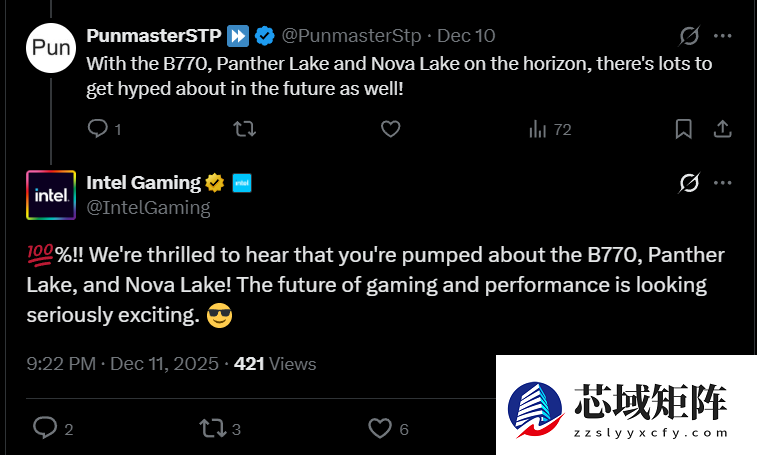Open Grok icon on PunmasterSTP's post
The image size is (757, 455).
tap(689, 36)
